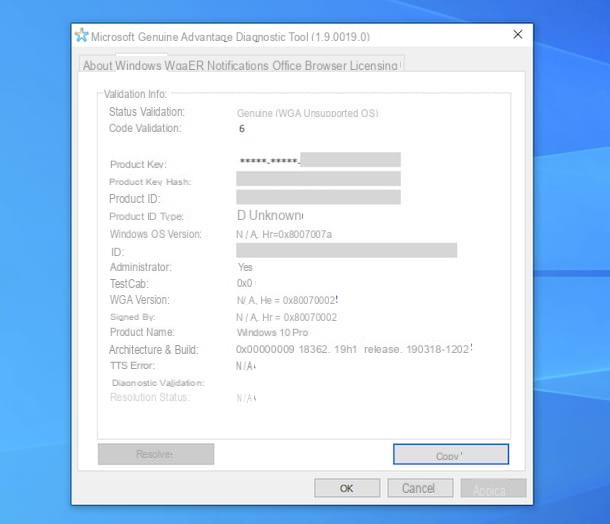Select the redacted Product ID value
610x524 pixels.
click(x=318, y=197)
